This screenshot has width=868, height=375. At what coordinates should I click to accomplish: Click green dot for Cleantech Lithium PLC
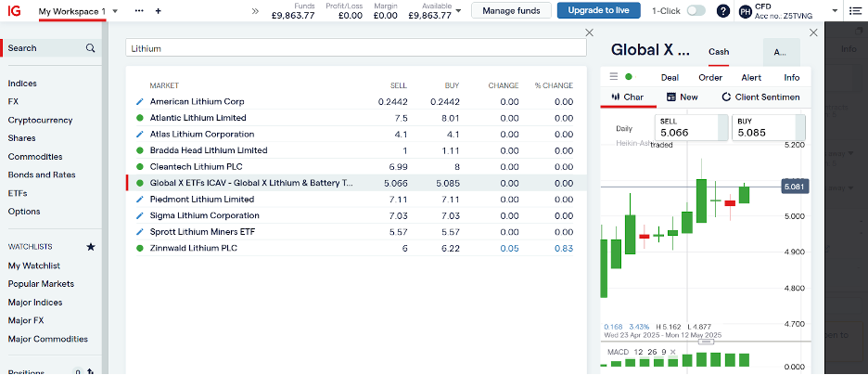click(139, 167)
